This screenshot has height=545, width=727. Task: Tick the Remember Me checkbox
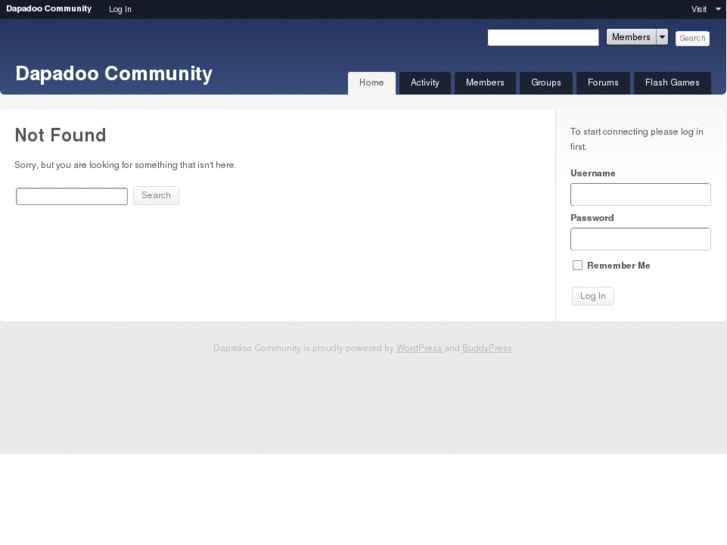pos(577,265)
